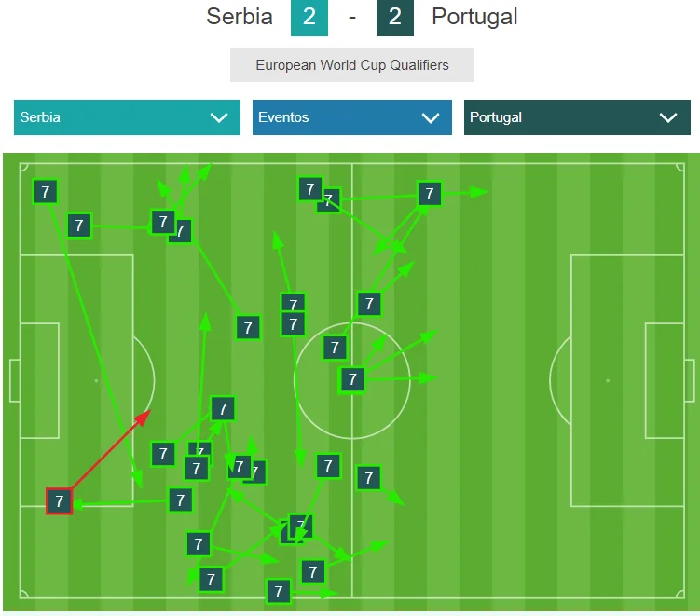Click Serbia's teal score box showing 2

point(309,18)
